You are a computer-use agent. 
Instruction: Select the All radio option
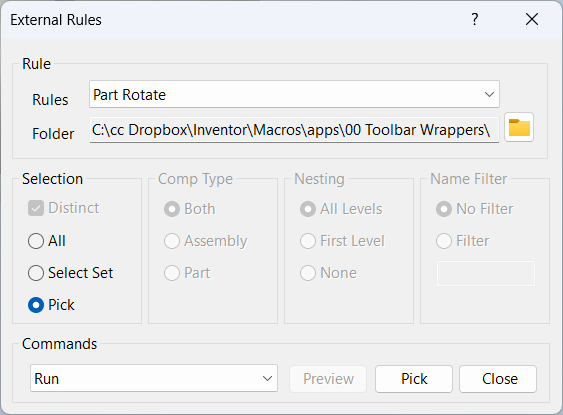(x=47, y=241)
